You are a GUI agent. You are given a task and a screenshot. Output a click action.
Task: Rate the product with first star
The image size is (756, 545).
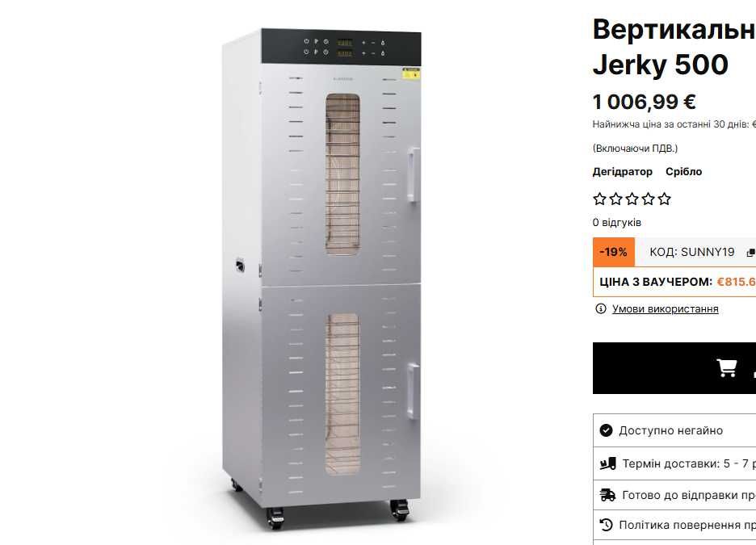[600, 199]
